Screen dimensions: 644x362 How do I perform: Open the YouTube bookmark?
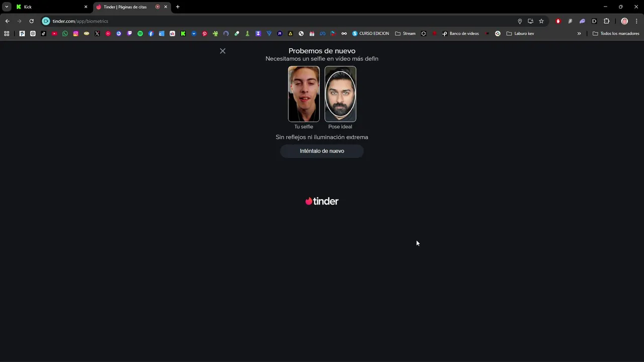[x=54, y=34]
